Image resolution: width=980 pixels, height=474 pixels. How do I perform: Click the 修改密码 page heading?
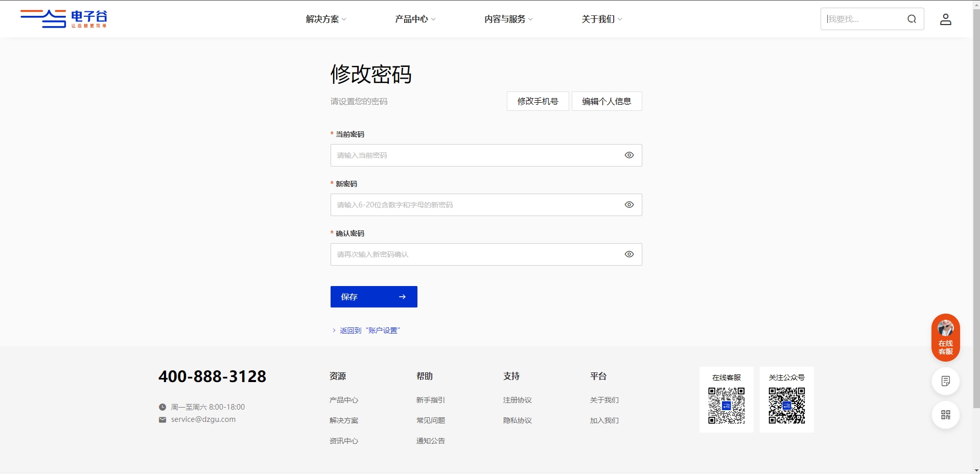[x=371, y=74]
